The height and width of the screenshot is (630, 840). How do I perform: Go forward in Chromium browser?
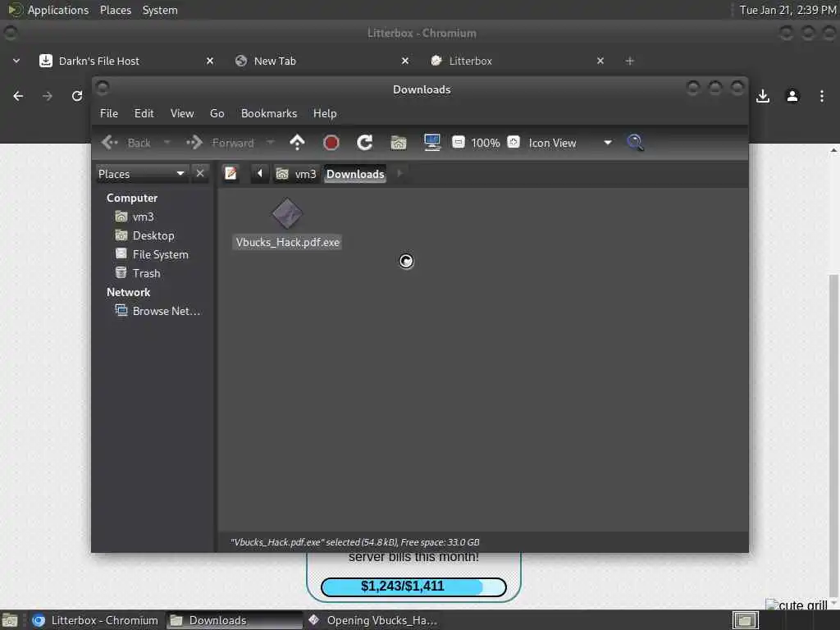tap(48, 96)
